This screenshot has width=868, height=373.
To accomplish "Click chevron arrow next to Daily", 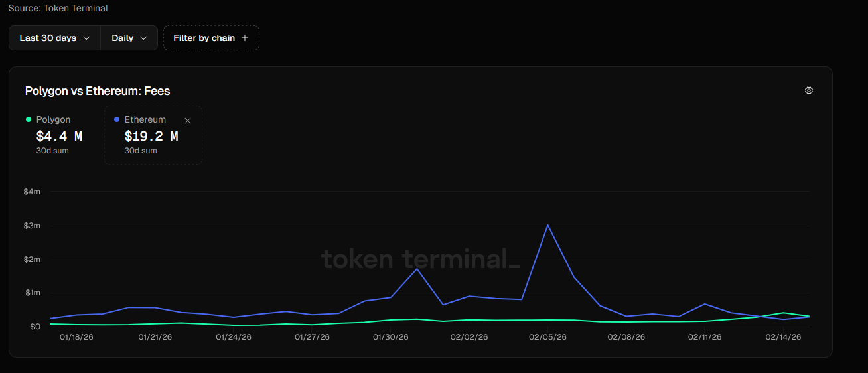I will click(x=143, y=38).
